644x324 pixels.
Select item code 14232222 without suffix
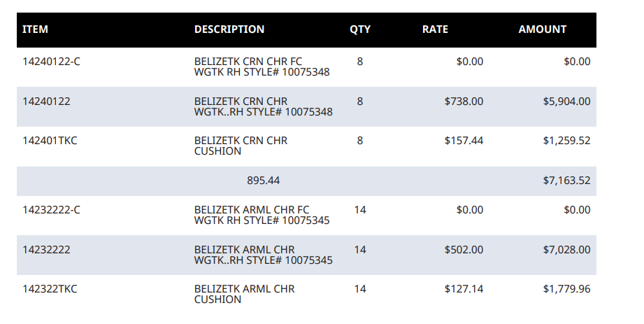pos(46,250)
